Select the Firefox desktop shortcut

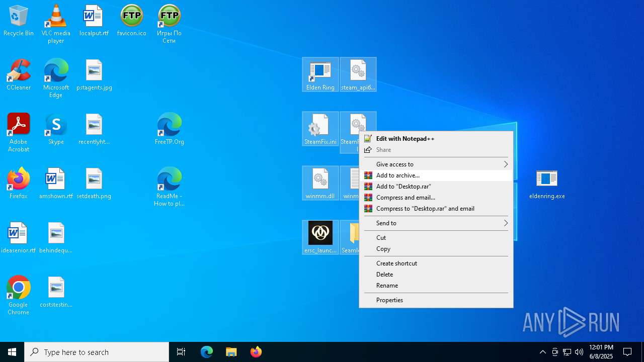click(19, 184)
